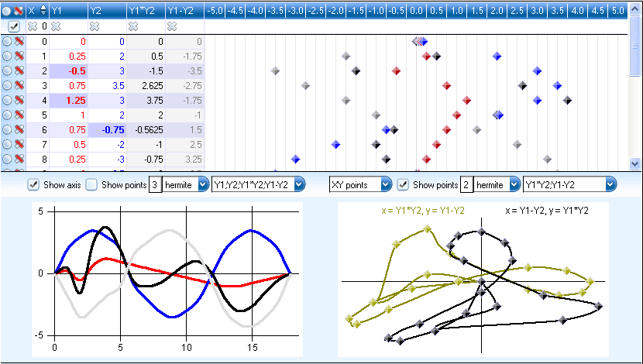
Task: Delete row where X equals 7
Action: (19, 145)
